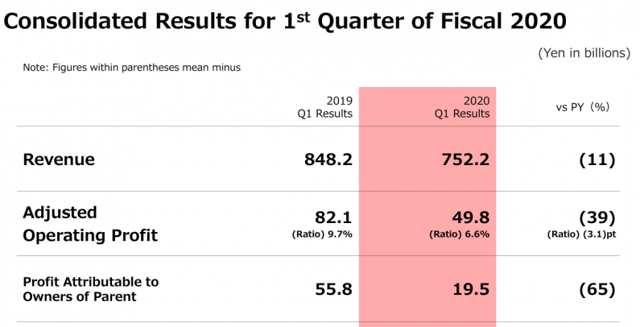The width and height of the screenshot is (644, 327).
Task: Click the 2020 revenue value 752.2
Action: pyautogui.click(x=461, y=159)
